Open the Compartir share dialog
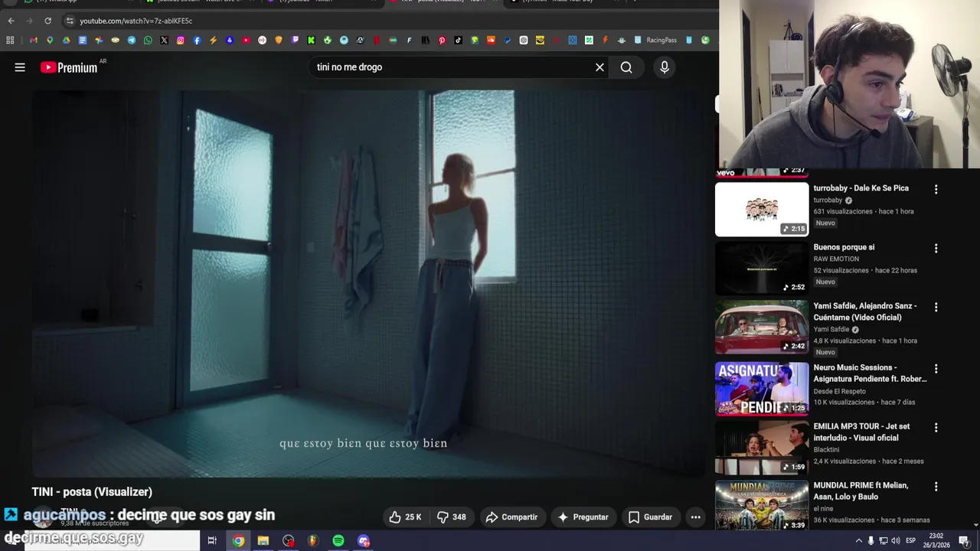 click(511, 517)
